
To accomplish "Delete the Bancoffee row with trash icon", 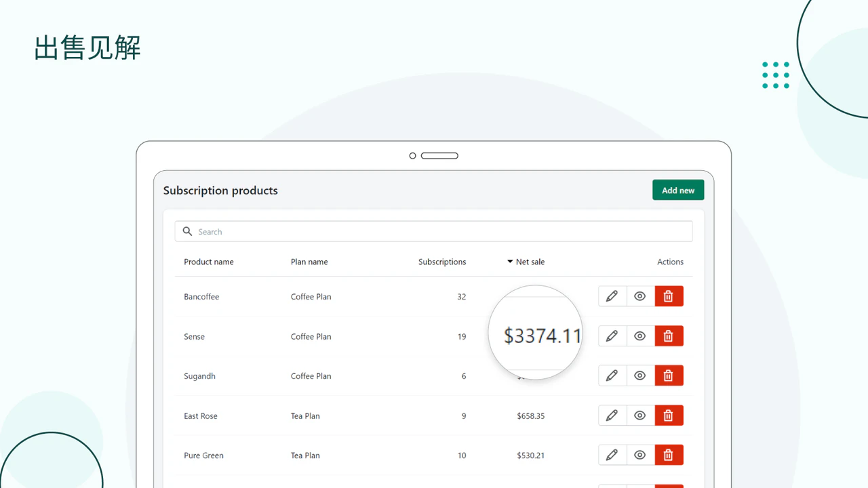I will (669, 296).
